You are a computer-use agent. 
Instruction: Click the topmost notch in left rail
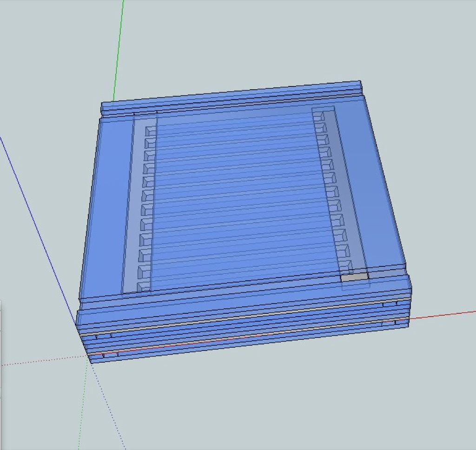tap(150, 131)
